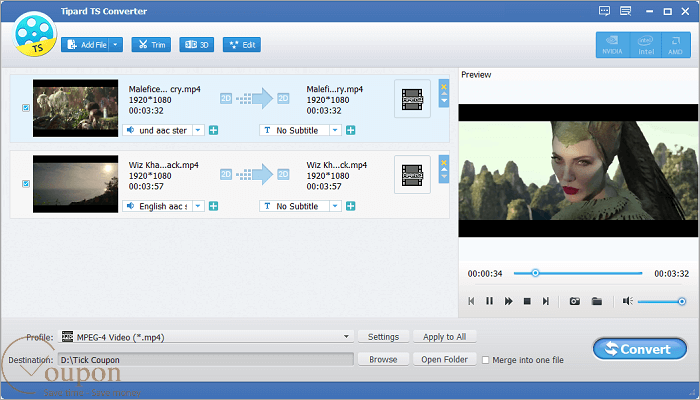Start conversion with Convert button
This screenshot has width=700, height=400.
(640, 349)
